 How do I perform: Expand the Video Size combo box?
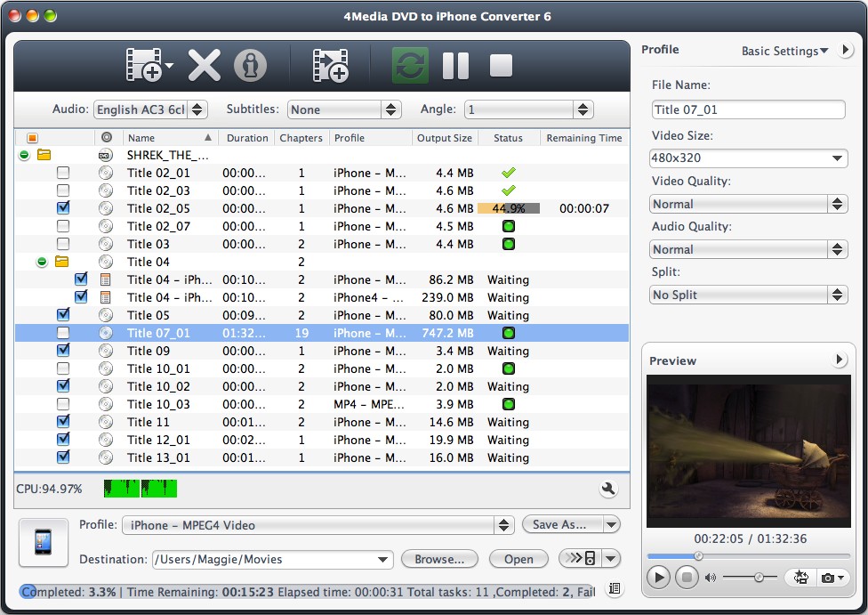[748, 158]
